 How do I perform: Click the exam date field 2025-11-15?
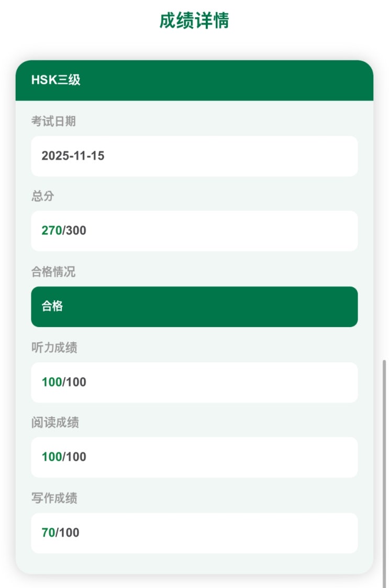73,156
